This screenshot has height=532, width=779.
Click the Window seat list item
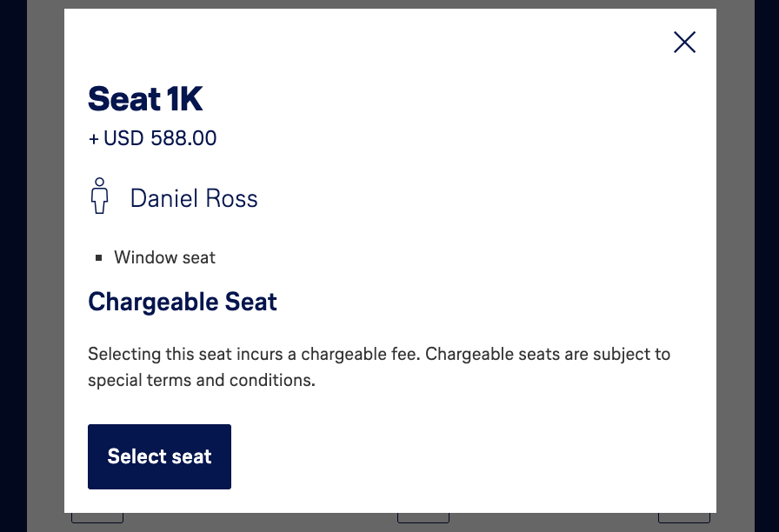point(164,257)
